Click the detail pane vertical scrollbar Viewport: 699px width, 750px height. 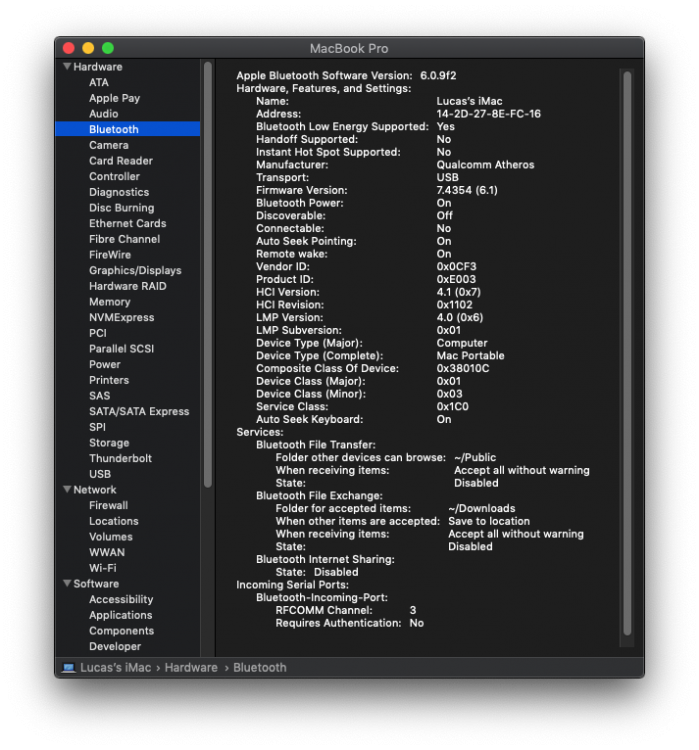click(x=627, y=353)
